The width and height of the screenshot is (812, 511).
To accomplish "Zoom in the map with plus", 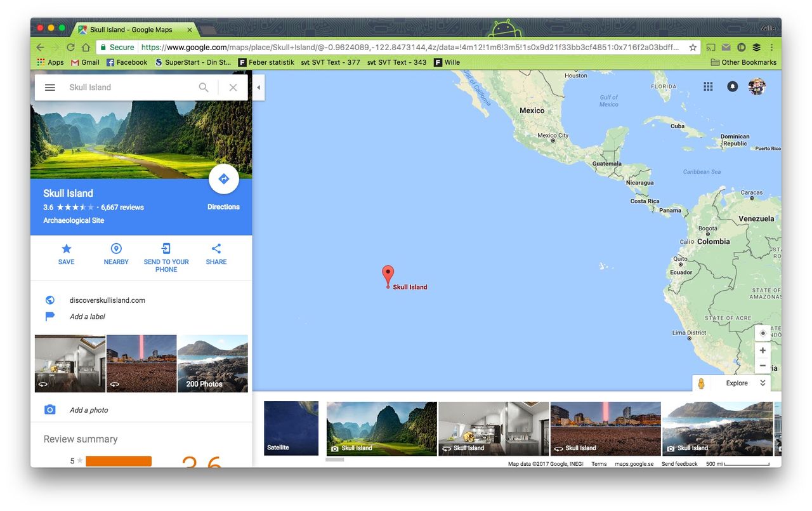I will point(763,350).
